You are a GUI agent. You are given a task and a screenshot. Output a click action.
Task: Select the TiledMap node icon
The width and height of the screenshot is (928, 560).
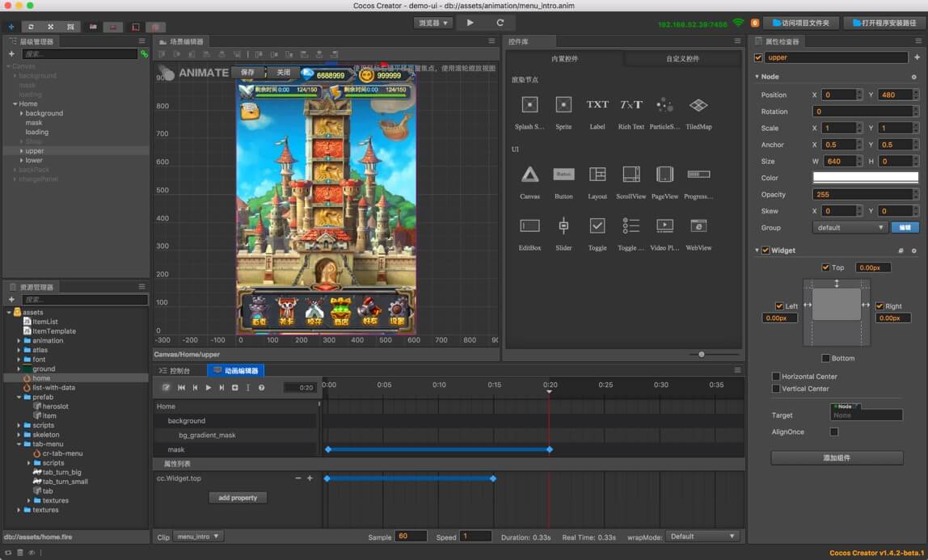698,105
